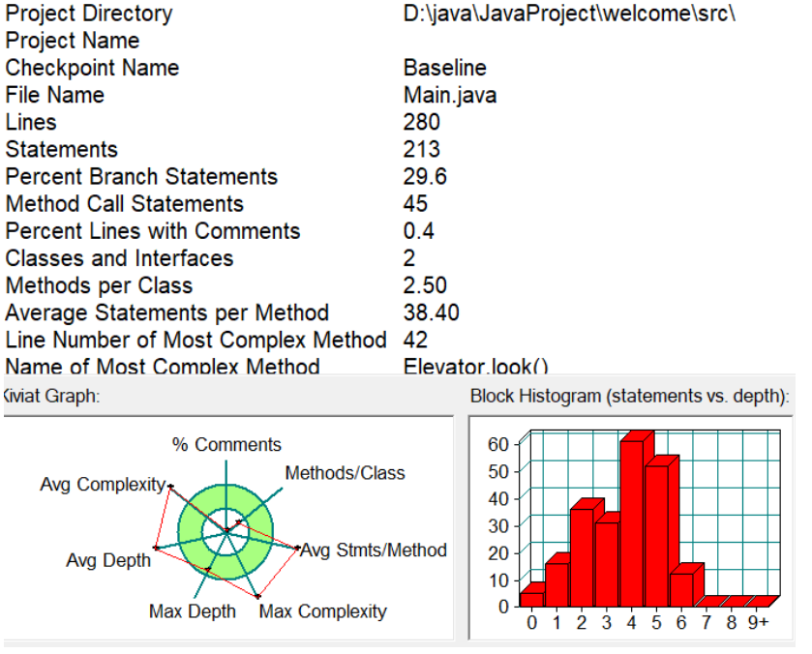Click 'Classes and Interfaces' label
This screenshot has width=812, height=654.
[119, 258]
